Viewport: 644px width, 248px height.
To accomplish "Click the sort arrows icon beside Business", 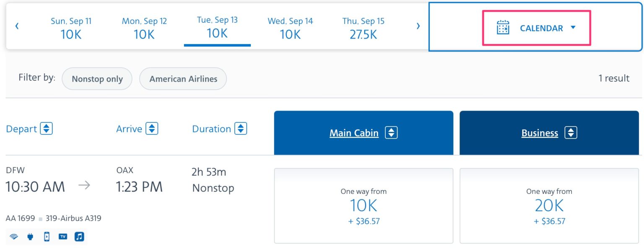I will pos(571,132).
